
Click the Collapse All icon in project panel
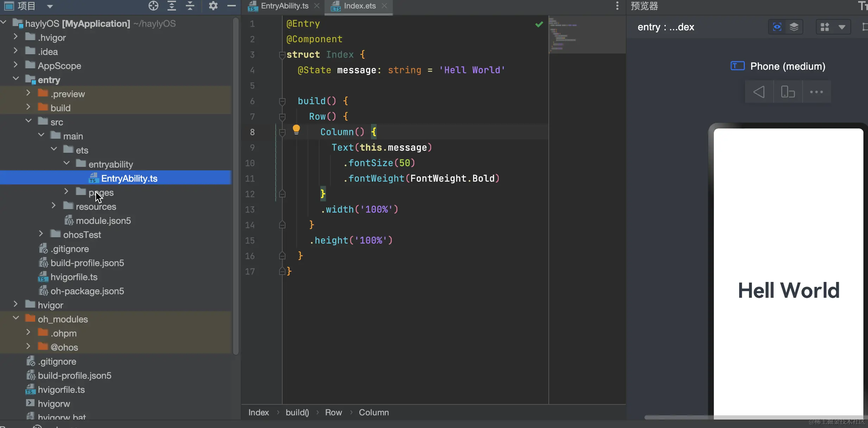coord(190,6)
